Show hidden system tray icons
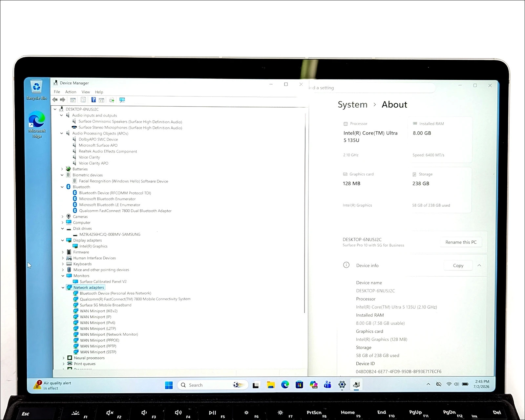This screenshot has width=525, height=420. pyautogui.click(x=428, y=384)
